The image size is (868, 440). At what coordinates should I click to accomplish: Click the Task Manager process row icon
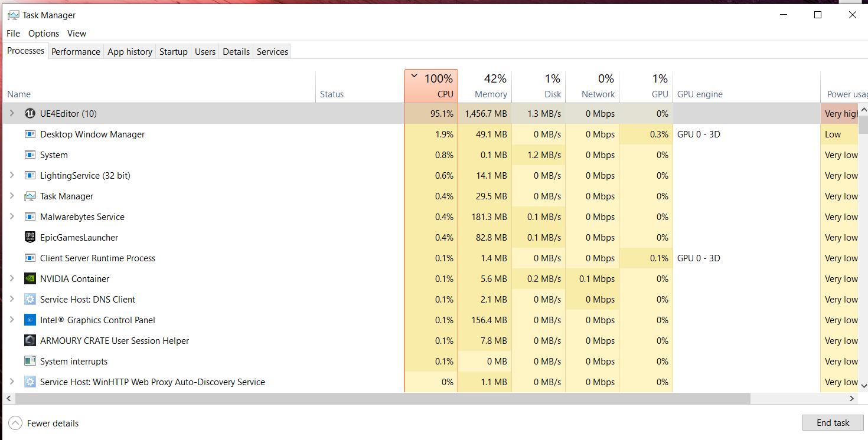click(30, 196)
